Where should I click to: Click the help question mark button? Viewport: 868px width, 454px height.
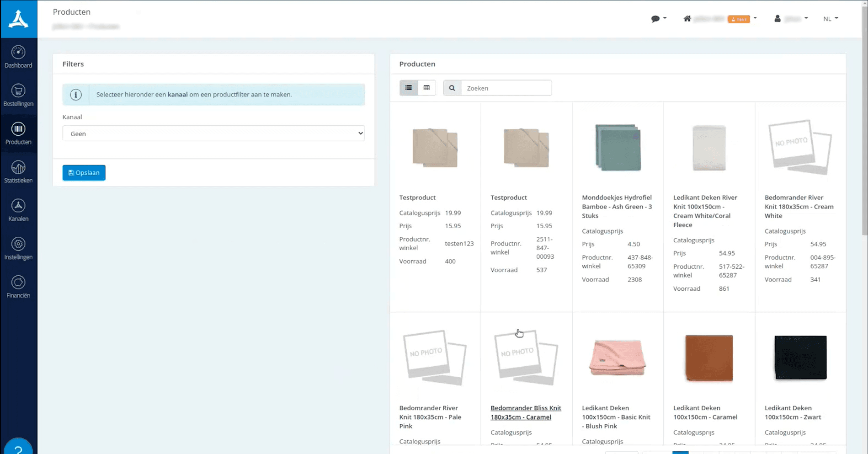(x=18, y=447)
